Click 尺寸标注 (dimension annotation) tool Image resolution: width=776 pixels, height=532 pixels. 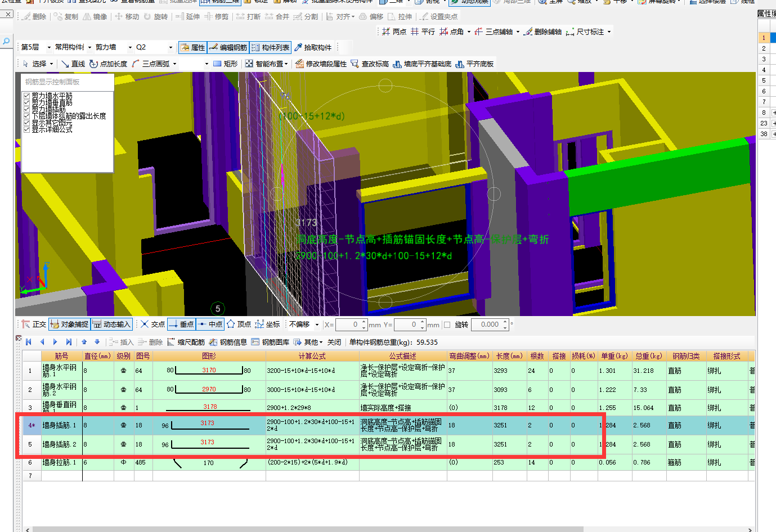click(585, 32)
